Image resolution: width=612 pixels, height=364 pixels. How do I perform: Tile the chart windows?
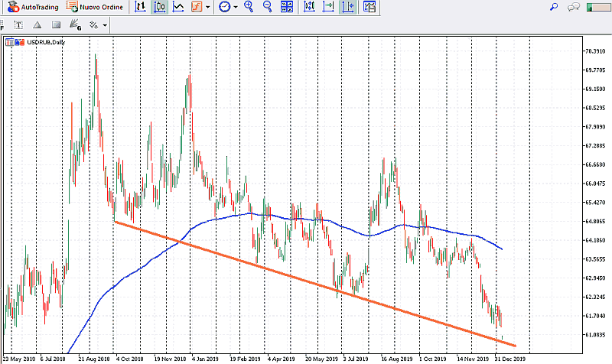pyautogui.click(x=287, y=7)
